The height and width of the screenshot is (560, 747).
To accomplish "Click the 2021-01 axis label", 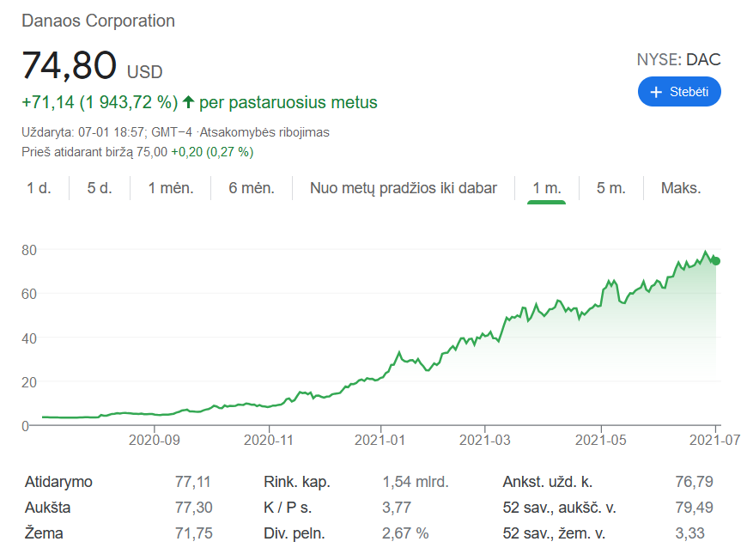I will click(x=380, y=440).
